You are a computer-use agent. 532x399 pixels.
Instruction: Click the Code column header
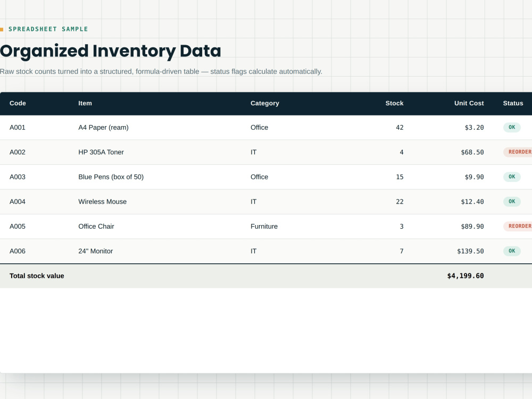(x=18, y=103)
